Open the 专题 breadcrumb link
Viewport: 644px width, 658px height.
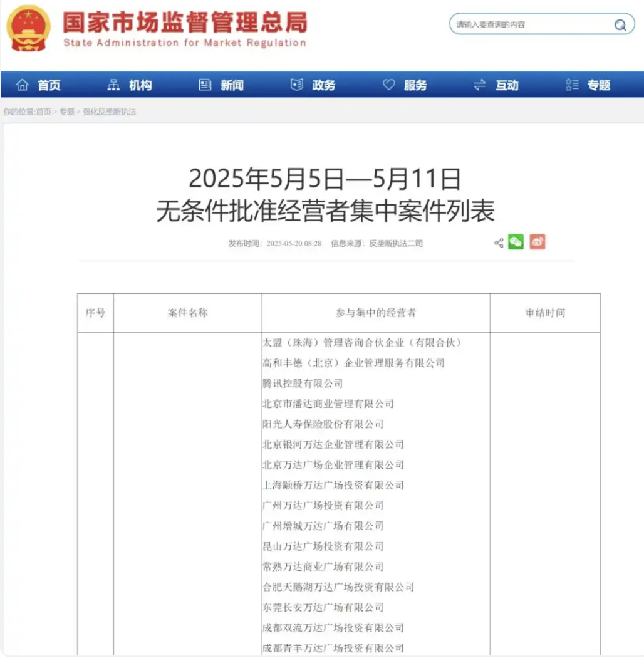(67, 112)
